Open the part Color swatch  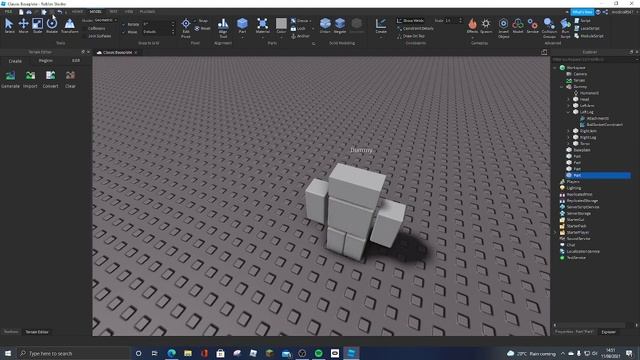pyautogui.click(x=281, y=23)
